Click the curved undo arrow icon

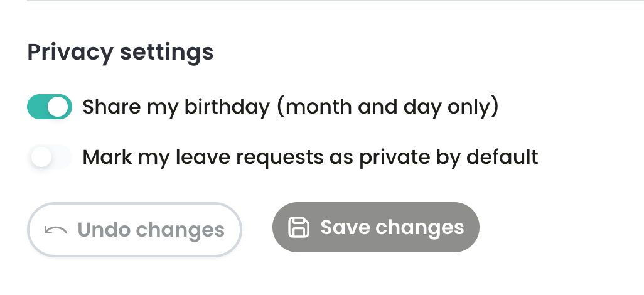point(56,230)
